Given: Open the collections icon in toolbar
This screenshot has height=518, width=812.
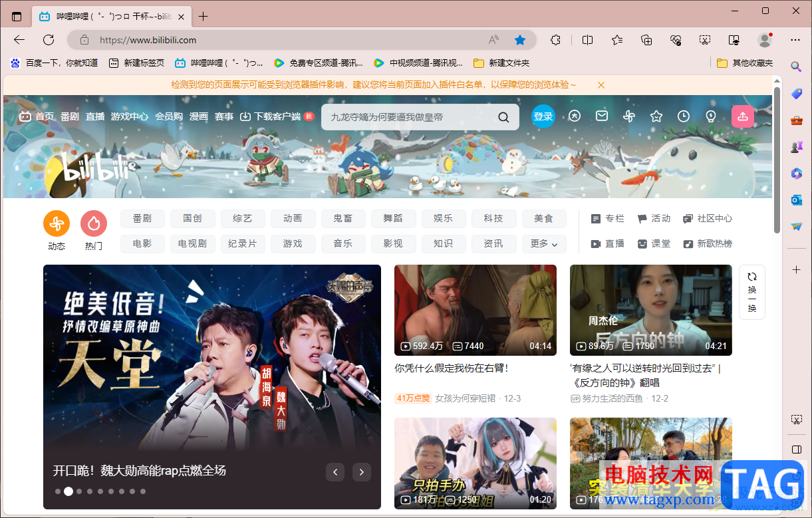Looking at the screenshot, I should coord(646,40).
